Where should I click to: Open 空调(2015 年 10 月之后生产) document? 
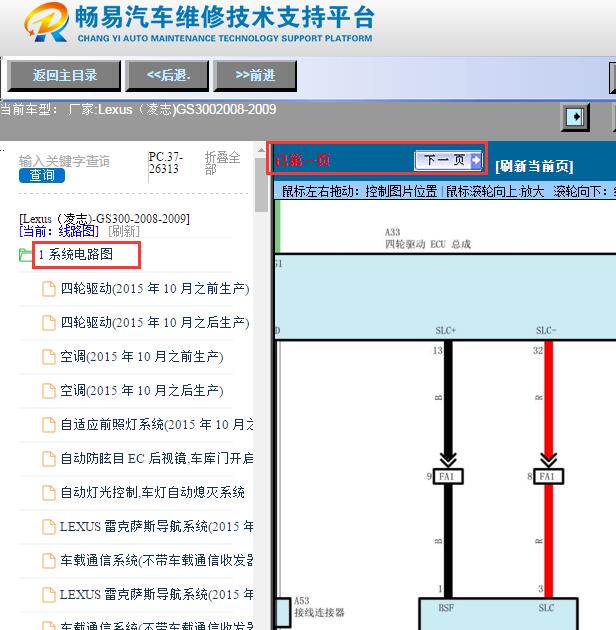pyautogui.click(x=142, y=391)
